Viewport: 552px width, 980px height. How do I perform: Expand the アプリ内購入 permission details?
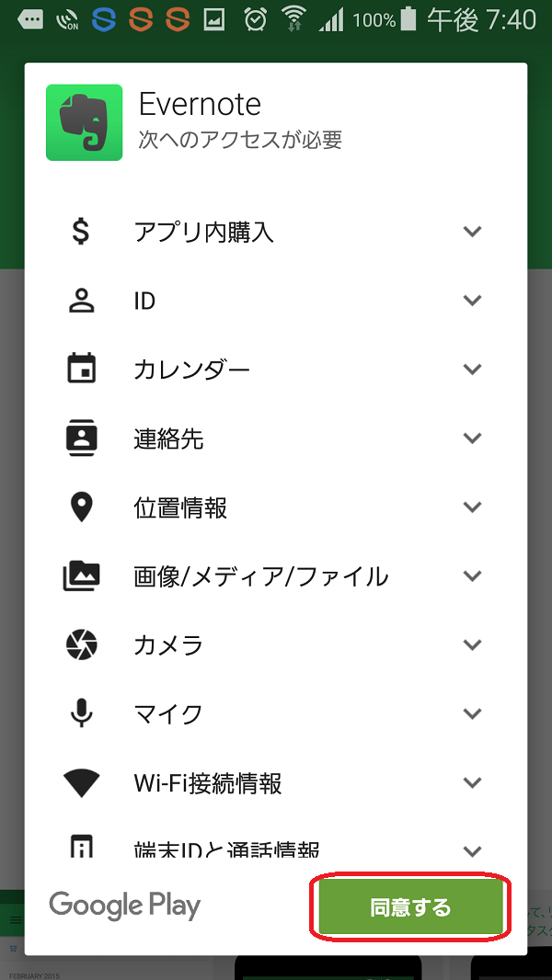[472, 231]
